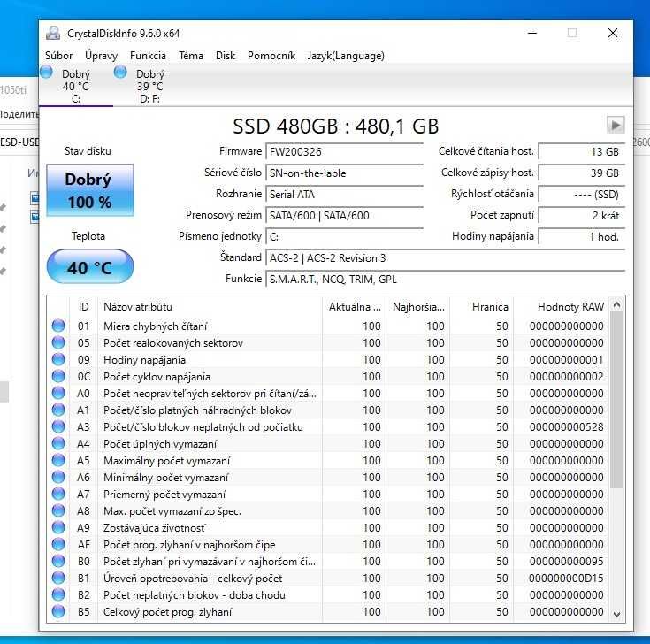Click status orb of attribute A1
The width and height of the screenshot is (650, 644).
[58, 410]
